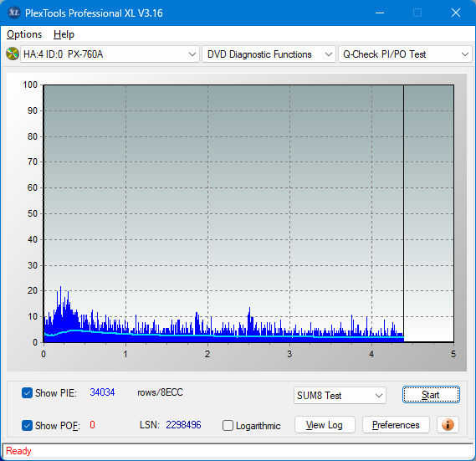The width and height of the screenshot is (476, 461).
Task: Open the Help menu
Action: point(64,34)
